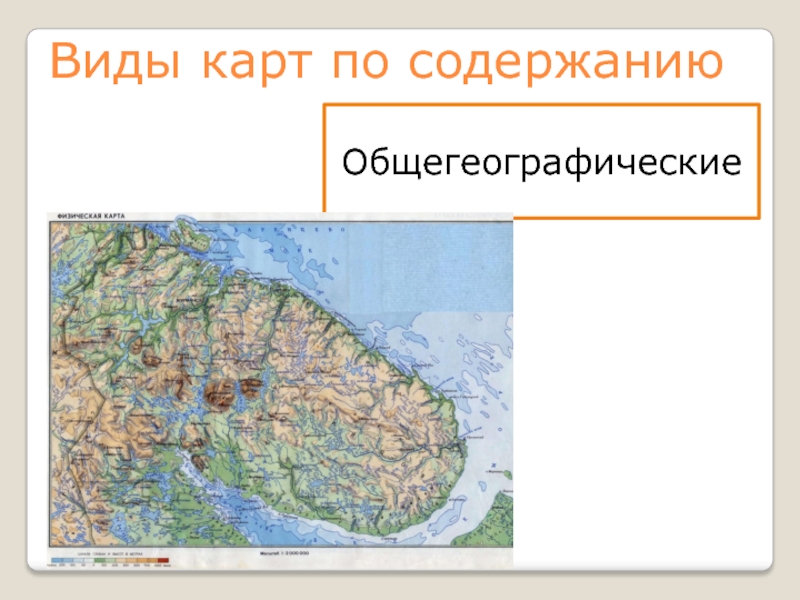
Task: Click the physical map image
Action: click(x=280, y=390)
